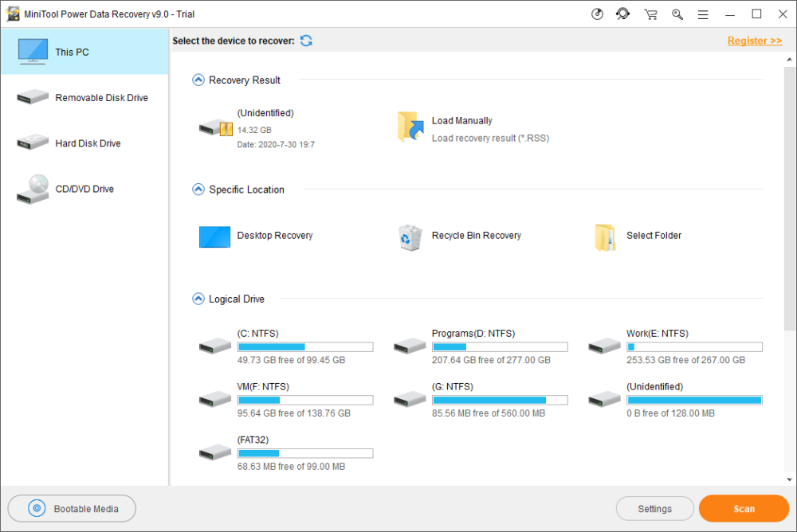This screenshot has width=797, height=532.
Task: Click the Unidentified recovery result drive icon
Action: pos(215,127)
